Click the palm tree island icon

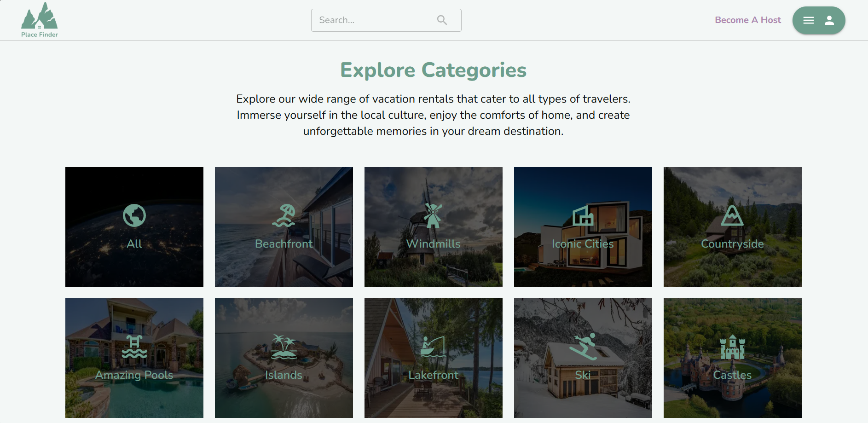[x=284, y=347]
